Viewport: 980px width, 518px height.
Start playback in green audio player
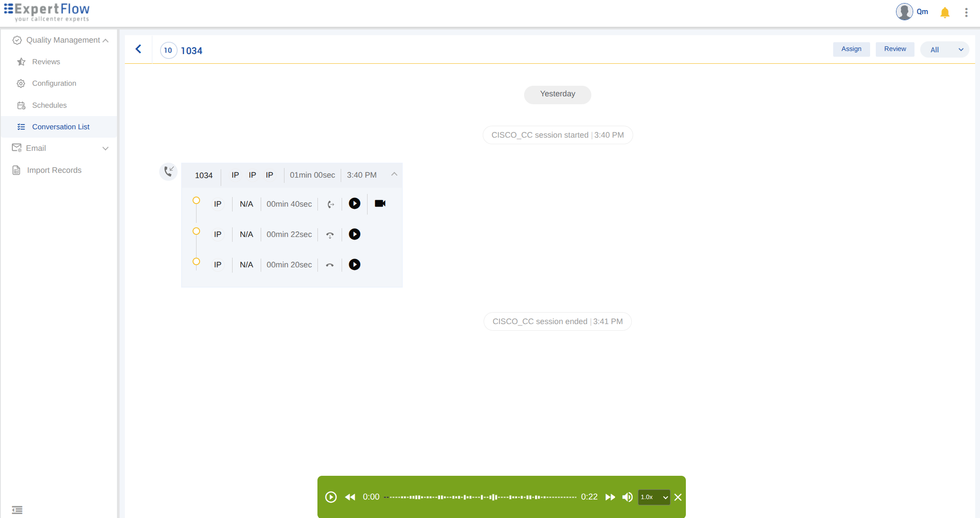(x=331, y=497)
